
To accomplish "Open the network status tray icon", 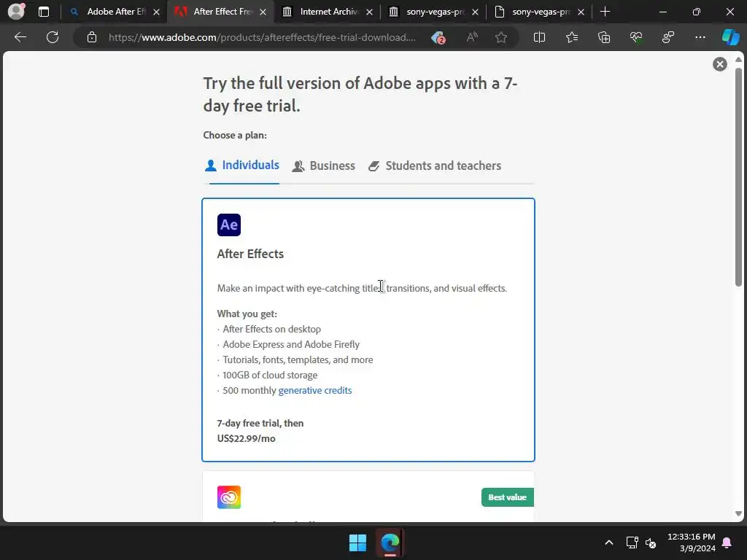I will [632, 542].
